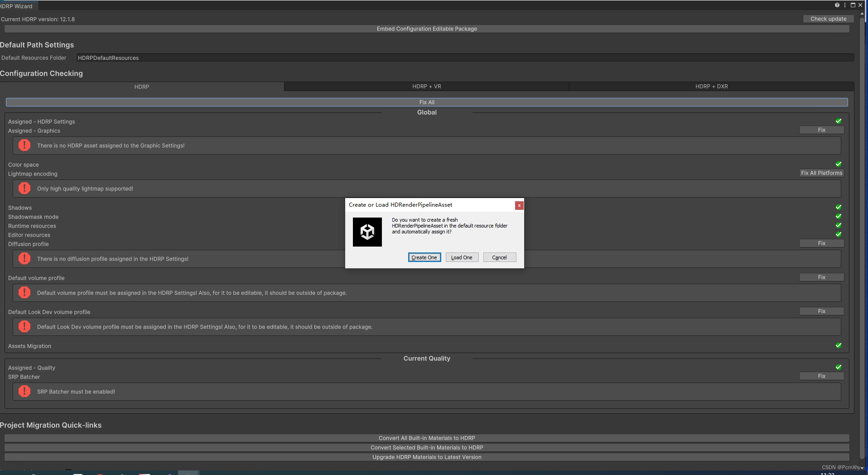Click scrollbar down arrow in HDRP Wizard
Screen dimensions: 868x475
pyautogui.click(x=862, y=468)
